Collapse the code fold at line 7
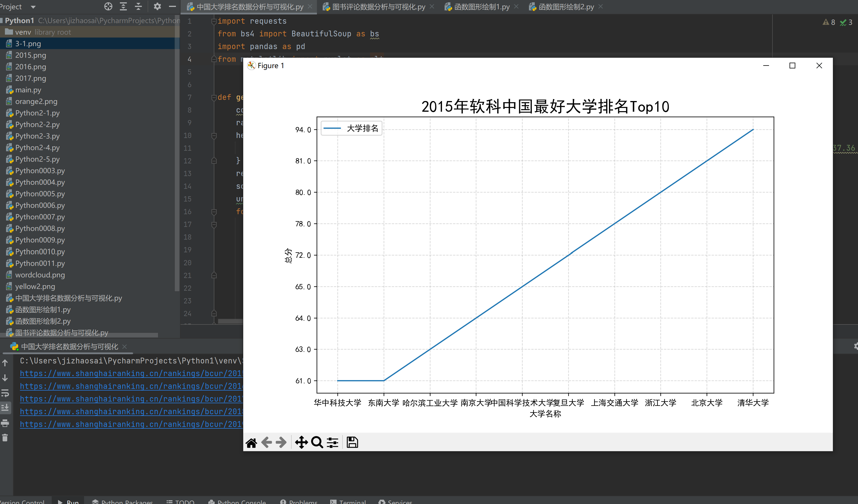Screen dimensions: 858x504 214,98
